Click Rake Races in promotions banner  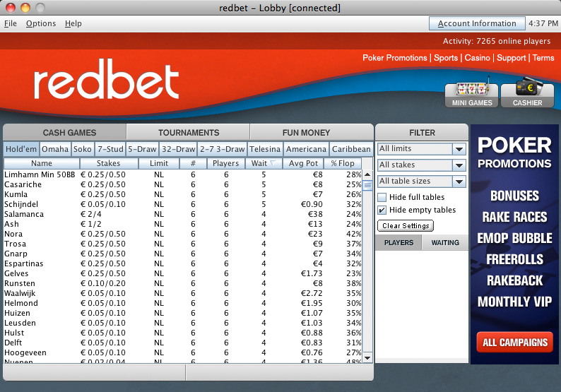pos(514,217)
